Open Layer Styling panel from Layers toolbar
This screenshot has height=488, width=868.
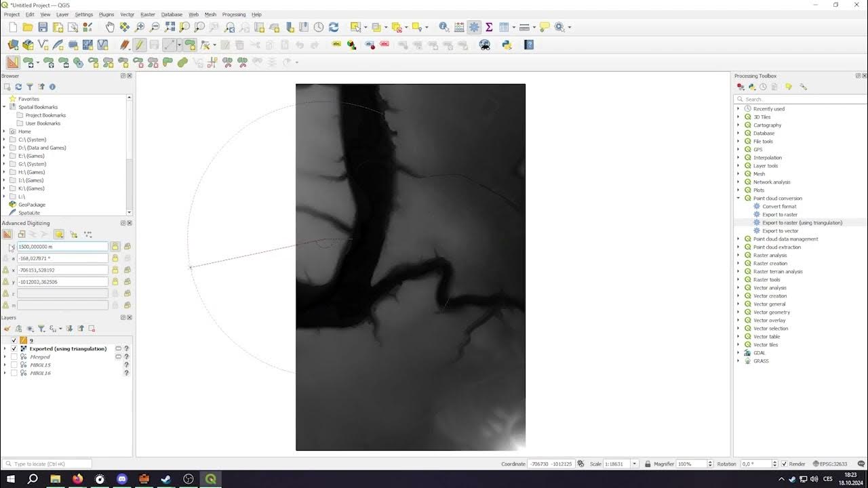point(7,329)
